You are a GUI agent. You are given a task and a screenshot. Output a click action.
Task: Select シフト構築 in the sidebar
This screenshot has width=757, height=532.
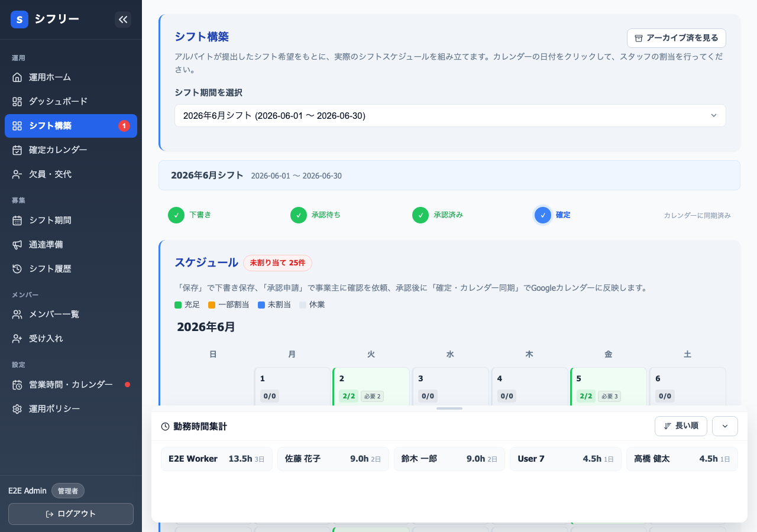point(71,126)
